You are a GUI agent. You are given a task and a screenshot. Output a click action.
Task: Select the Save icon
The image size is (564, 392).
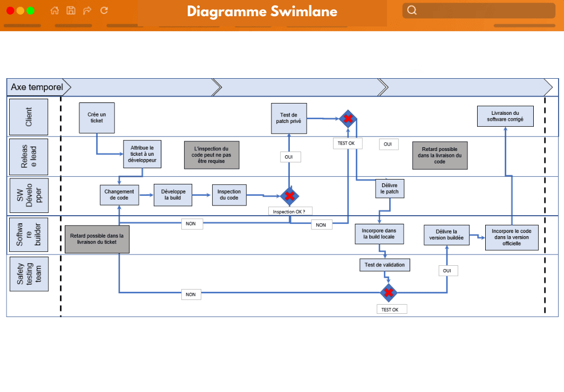pyautogui.click(x=71, y=10)
